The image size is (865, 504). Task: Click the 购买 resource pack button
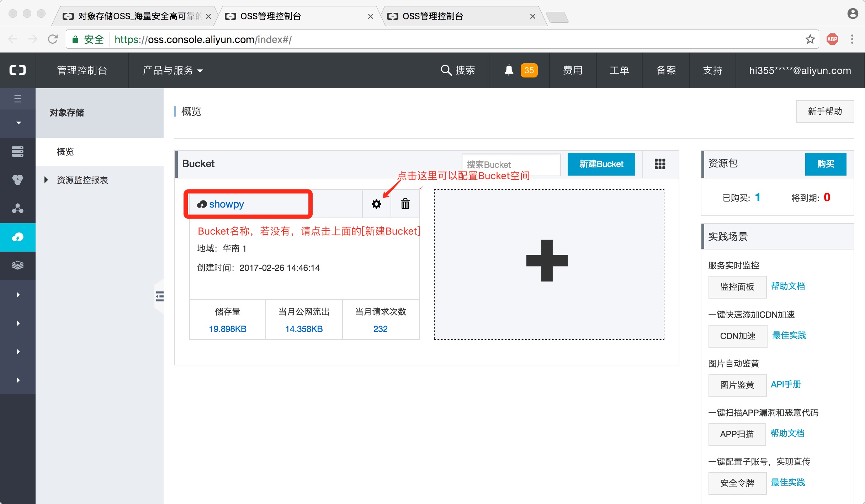click(826, 164)
